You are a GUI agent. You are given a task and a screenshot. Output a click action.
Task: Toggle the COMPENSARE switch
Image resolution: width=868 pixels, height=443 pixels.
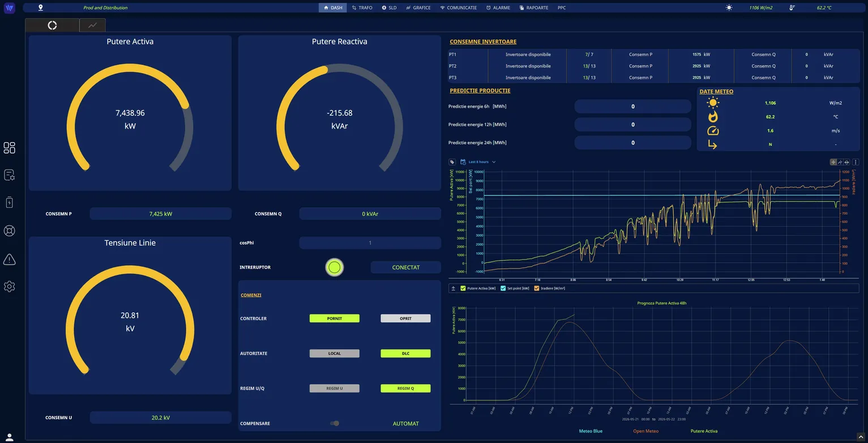(335, 423)
